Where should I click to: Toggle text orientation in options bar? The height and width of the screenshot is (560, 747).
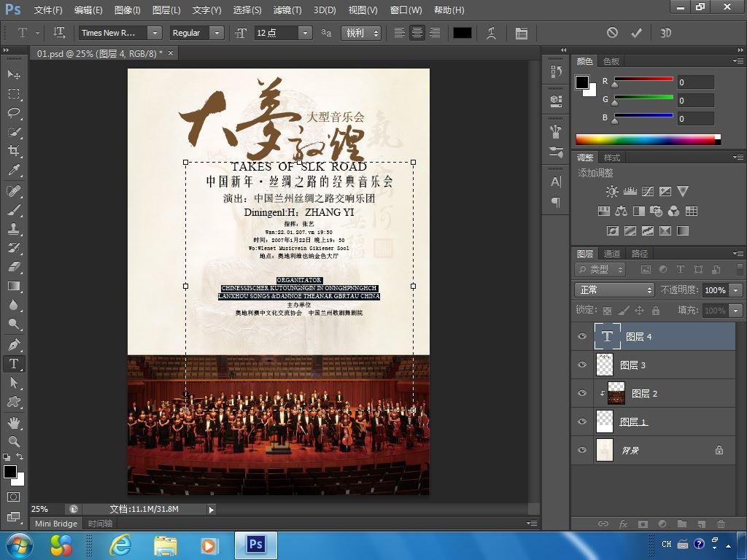pos(59,32)
